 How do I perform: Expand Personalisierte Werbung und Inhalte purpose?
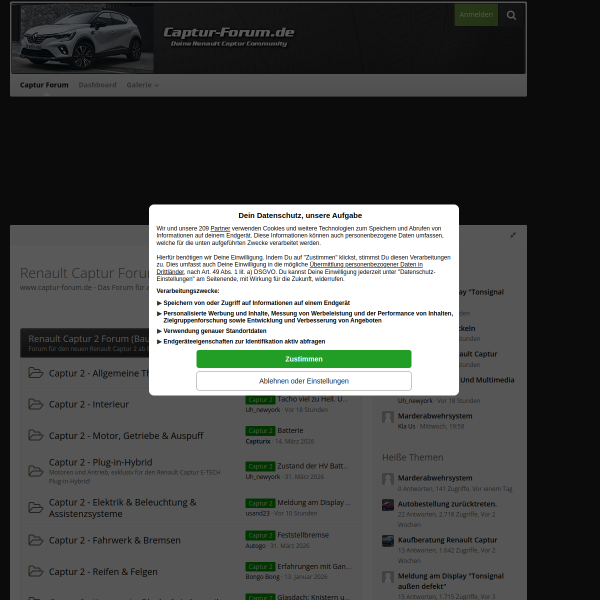coord(305,317)
